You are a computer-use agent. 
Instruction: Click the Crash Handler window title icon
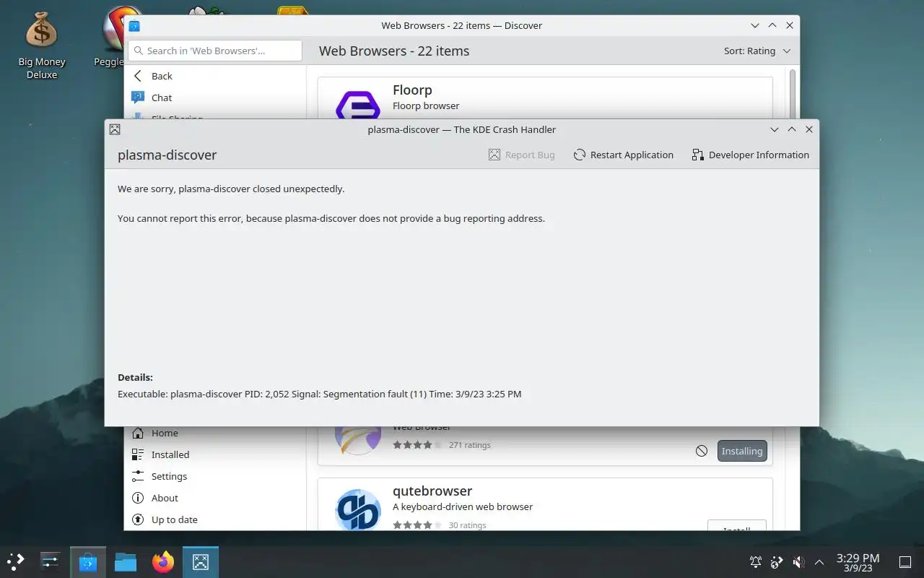pyautogui.click(x=115, y=129)
